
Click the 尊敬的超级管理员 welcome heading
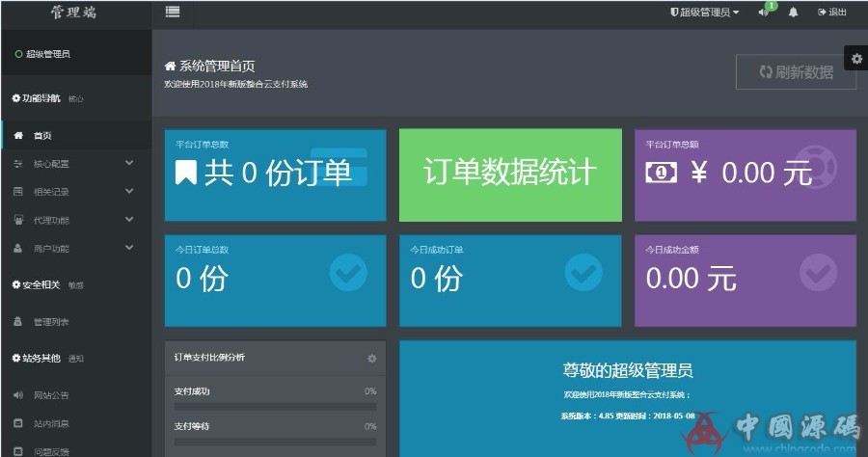[628, 370]
